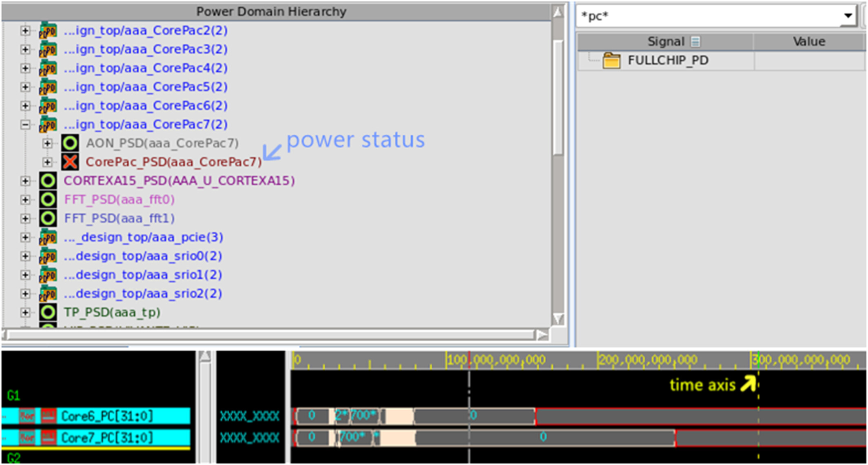
Task: Click power domain icon of aaa_srio1(2)
Action: 48,275
